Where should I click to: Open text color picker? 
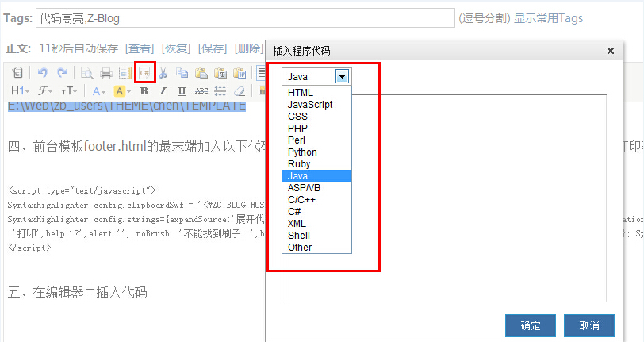click(99, 90)
